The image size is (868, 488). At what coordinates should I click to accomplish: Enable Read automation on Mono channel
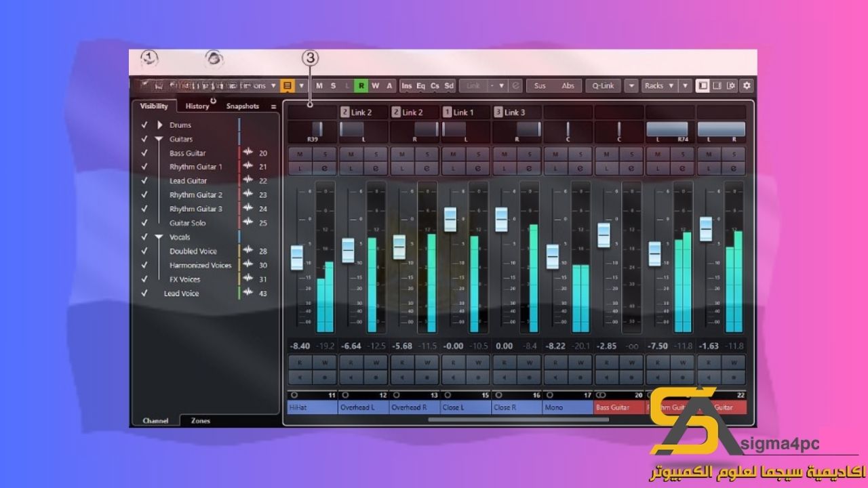(x=555, y=362)
